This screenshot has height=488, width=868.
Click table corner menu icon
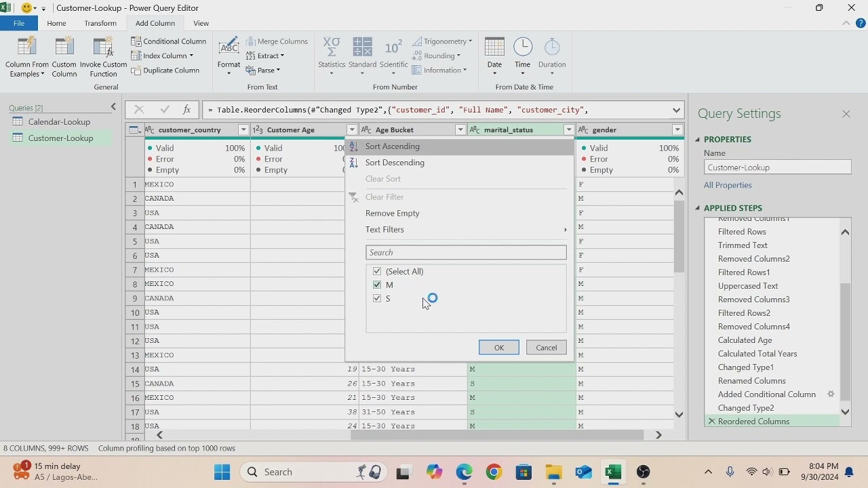(134, 130)
